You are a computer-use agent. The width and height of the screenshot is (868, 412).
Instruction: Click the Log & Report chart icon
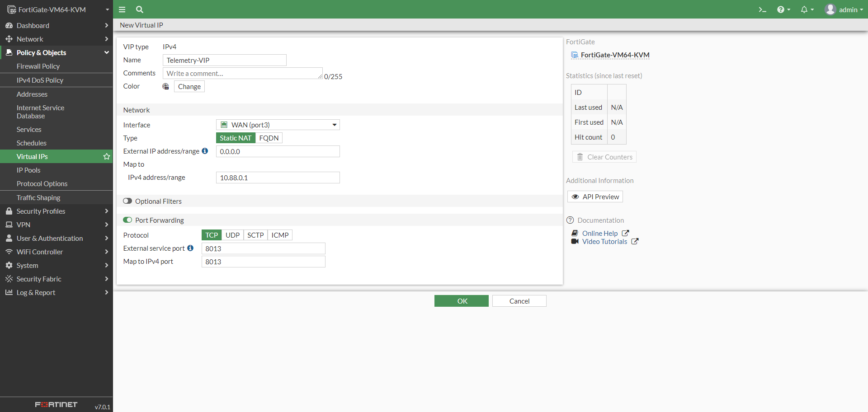pos(9,292)
